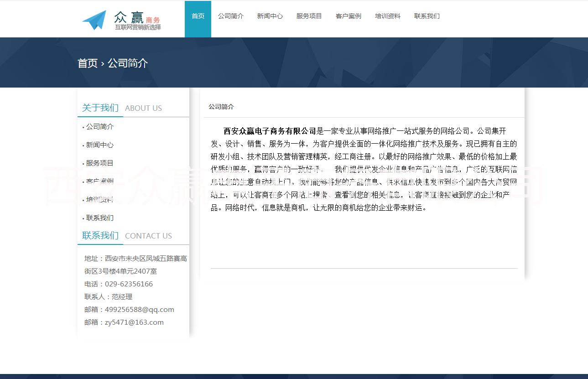Click the 公司简介 content panel heading
The image size is (588, 379).
[x=221, y=107]
